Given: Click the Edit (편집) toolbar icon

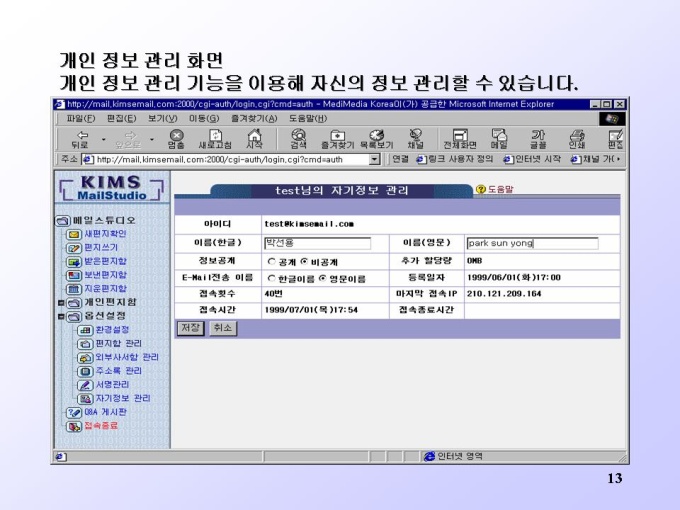Looking at the screenshot, I should tap(615, 139).
